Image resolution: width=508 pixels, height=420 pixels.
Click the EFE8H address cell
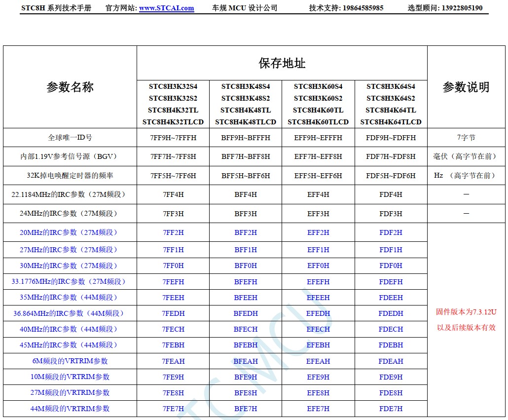(318, 393)
